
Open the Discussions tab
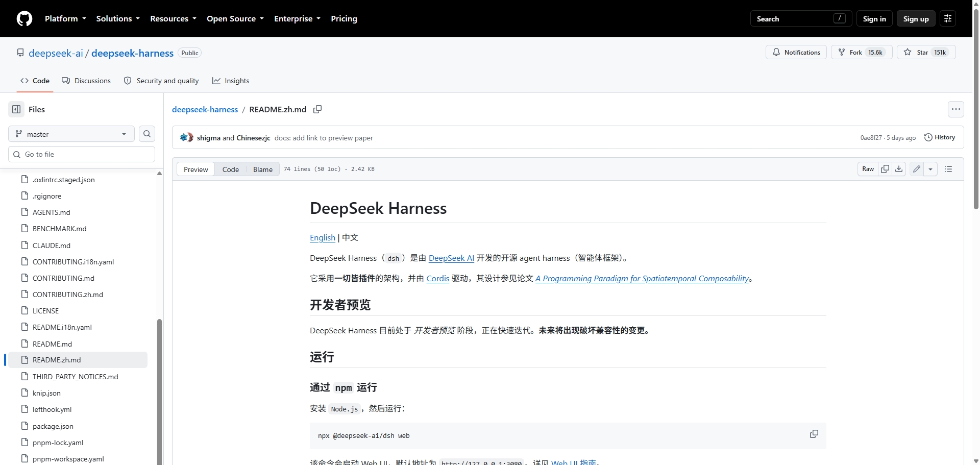click(86, 81)
